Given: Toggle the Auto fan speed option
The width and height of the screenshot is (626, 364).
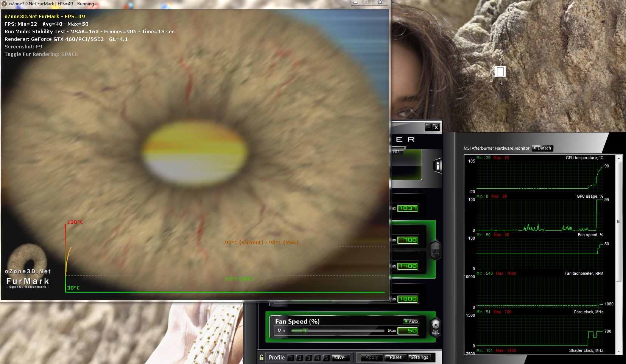Looking at the screenshot, I should click(x=411, y=321).
